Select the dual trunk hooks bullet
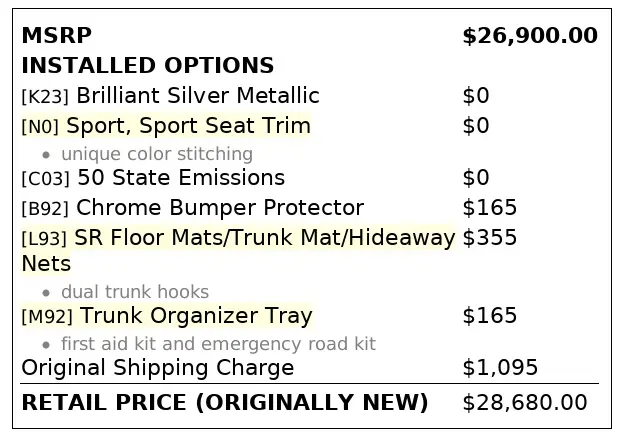Viewport: 617px width, 436px height. click(135, 292)
